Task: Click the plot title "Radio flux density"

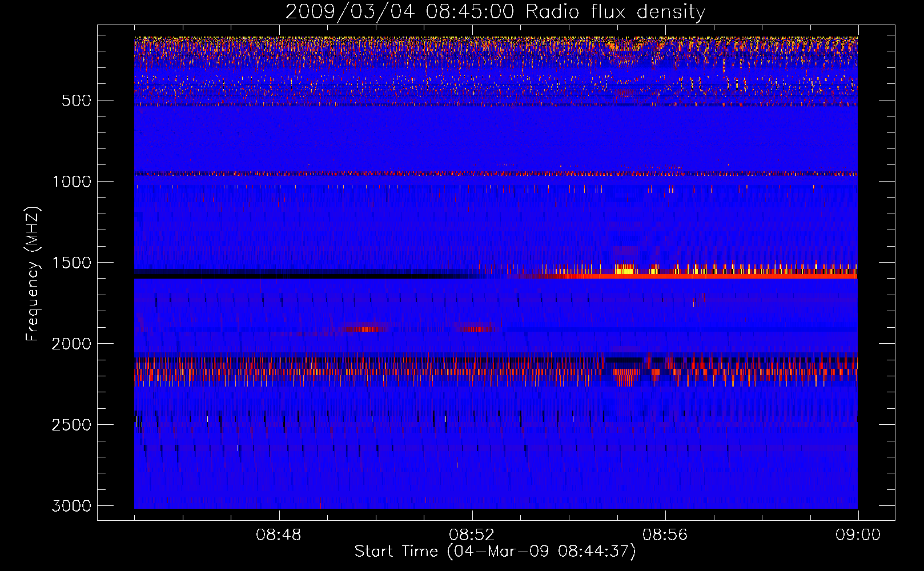Action: [x=616, y=12]
